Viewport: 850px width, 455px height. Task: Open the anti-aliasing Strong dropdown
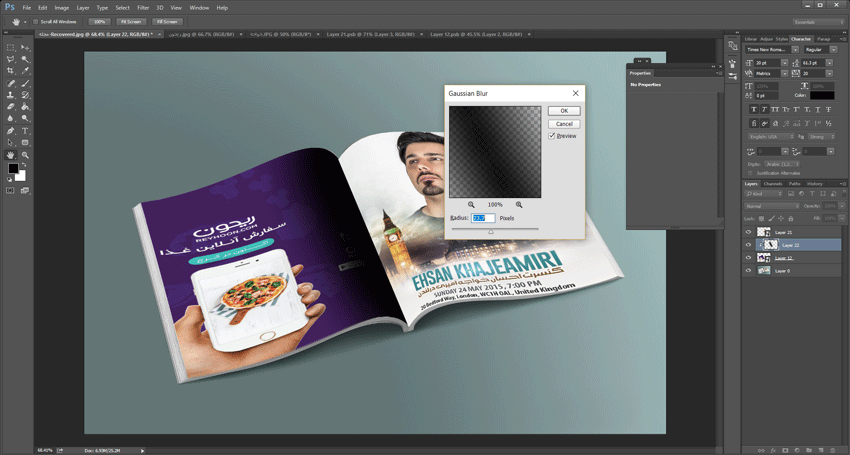[x=820, y=137]
